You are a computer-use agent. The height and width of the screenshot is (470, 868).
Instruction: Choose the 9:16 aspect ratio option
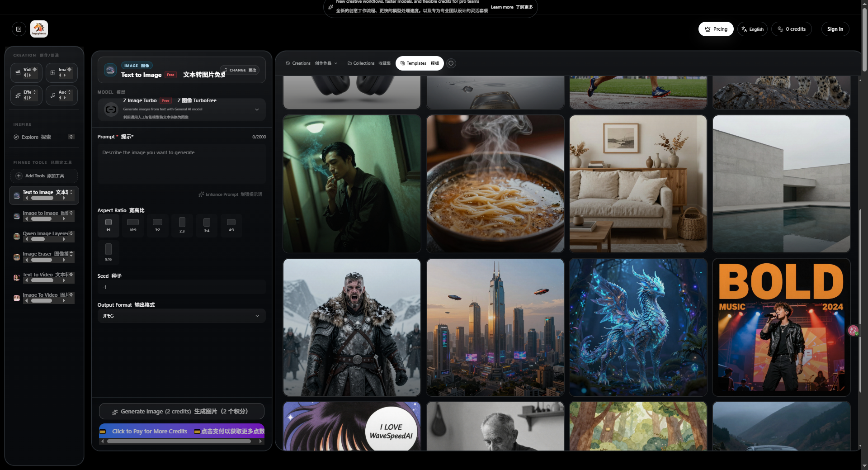108,252
